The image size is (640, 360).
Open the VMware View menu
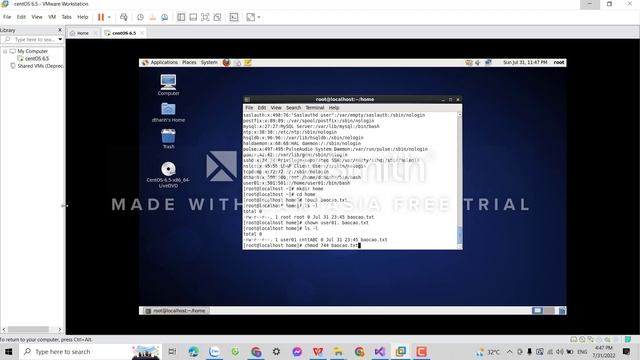coord(37,17)
